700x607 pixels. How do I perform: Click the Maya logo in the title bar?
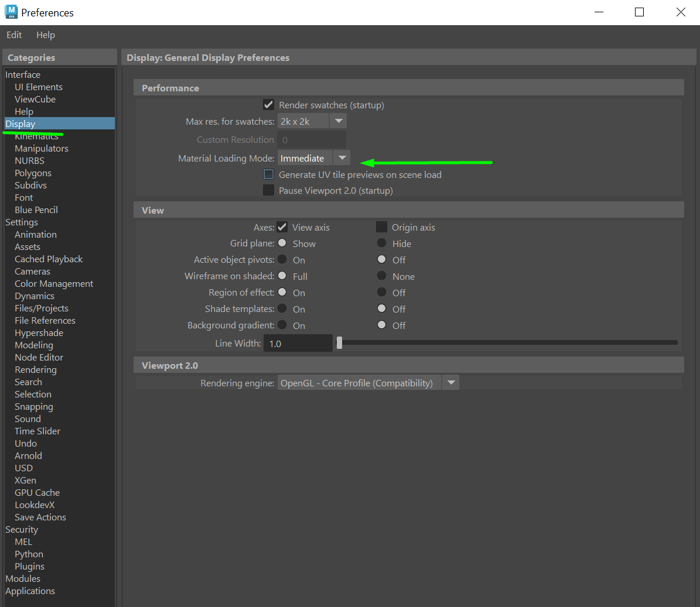(12, 12)
